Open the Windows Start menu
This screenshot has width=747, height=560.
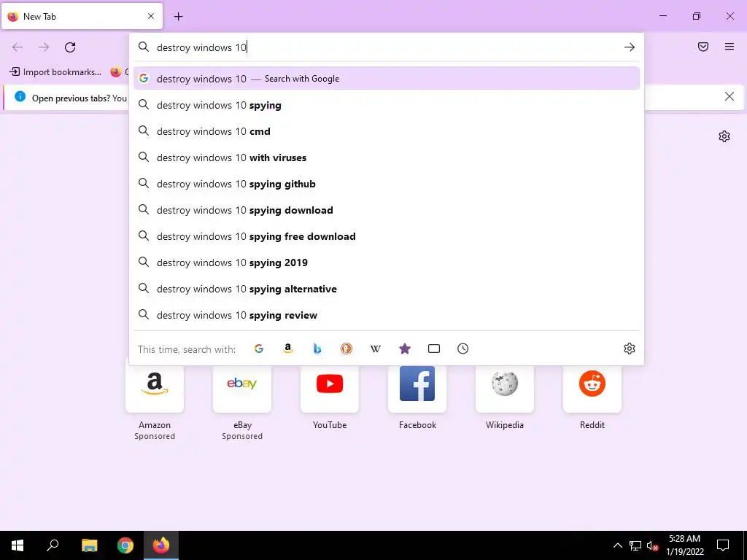[18, 545]
